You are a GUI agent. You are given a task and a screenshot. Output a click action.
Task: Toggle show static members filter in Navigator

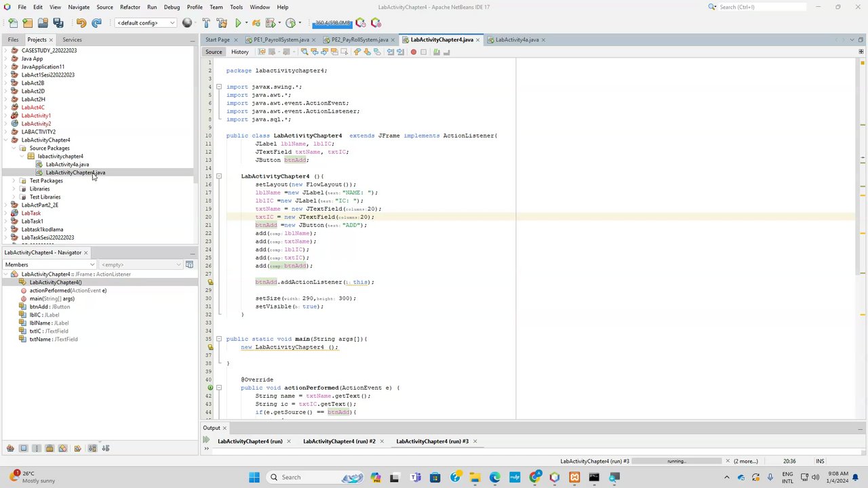pyautogui.click(x=37, y=448)
